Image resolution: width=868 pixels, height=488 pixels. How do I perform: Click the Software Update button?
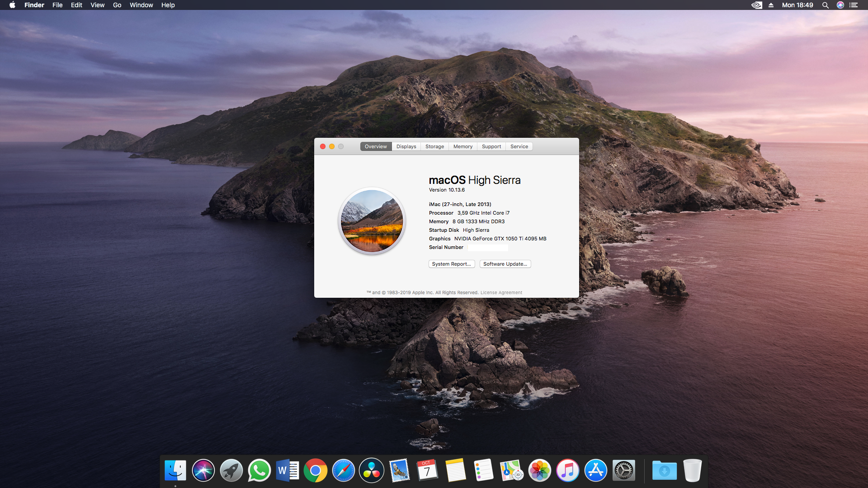pos(505,264)
